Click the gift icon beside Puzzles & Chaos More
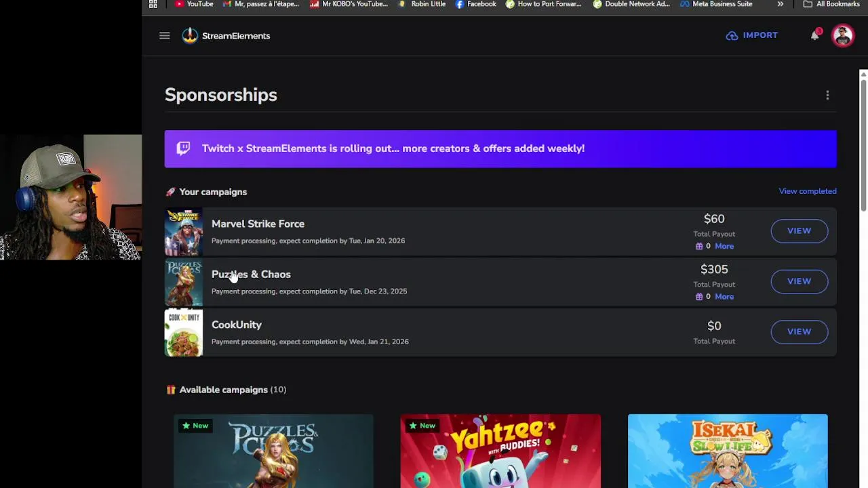The width and height of the screenshot is (868, 488). 699,296
